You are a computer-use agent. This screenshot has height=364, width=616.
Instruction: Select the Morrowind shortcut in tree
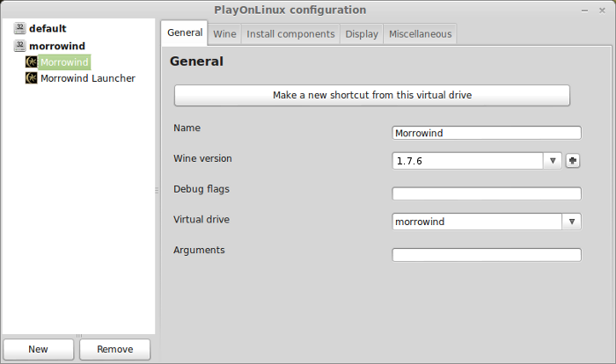pyautogui.click(x=64, y=62)
